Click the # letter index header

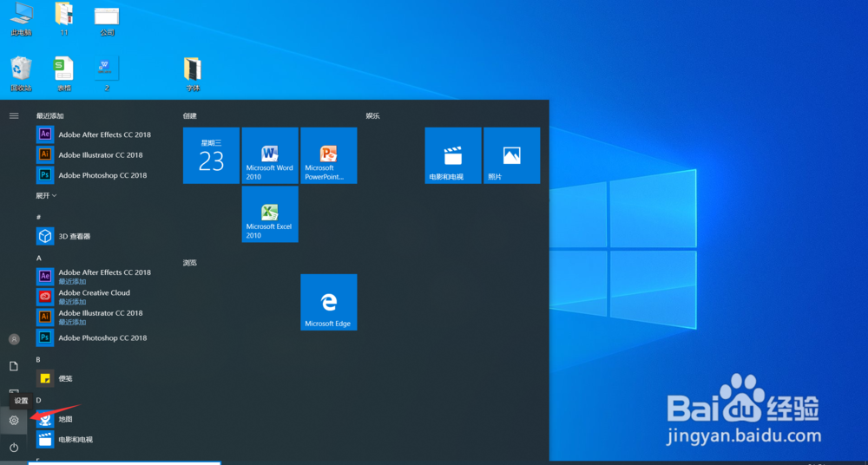click(x=39, y=217)
